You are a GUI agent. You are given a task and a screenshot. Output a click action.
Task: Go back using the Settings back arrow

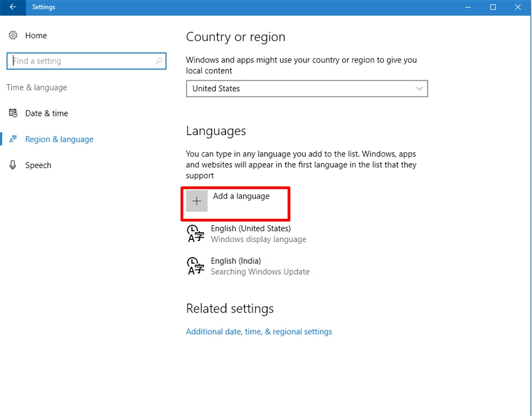[13, 7]
